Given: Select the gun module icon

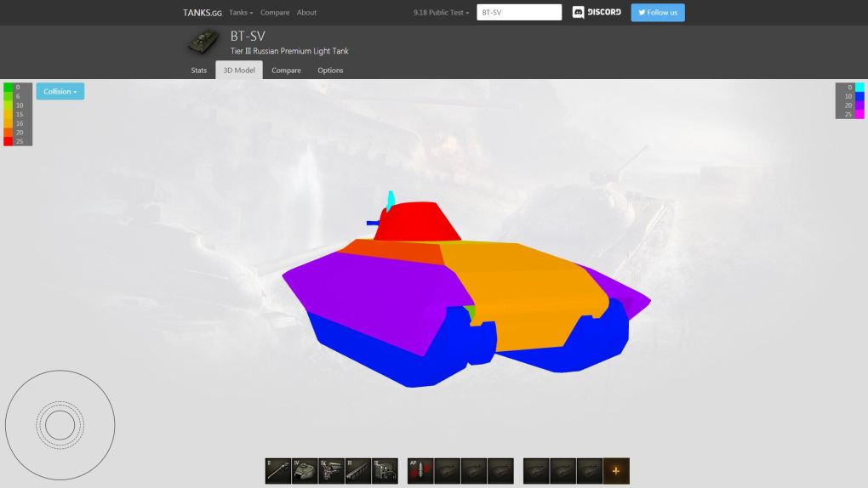Looking at the screenshot, I should click(x=278, y=471).
